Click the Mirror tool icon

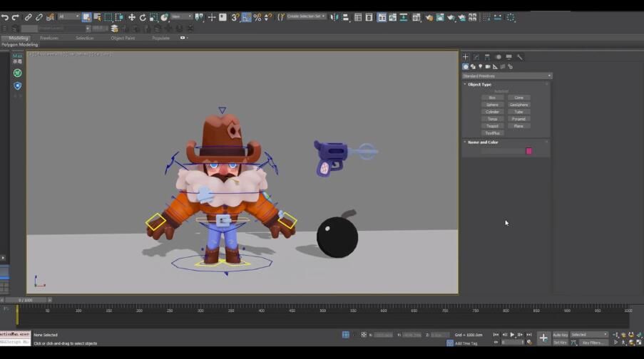[334, 17]
